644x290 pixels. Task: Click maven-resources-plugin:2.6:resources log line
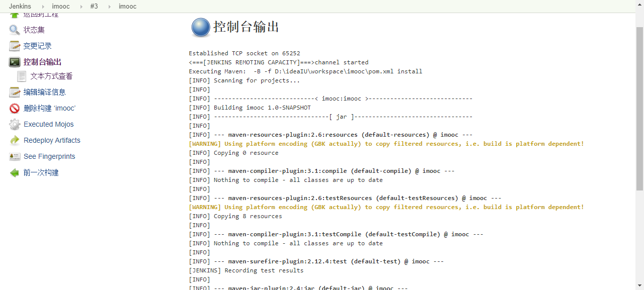[331, 135]
